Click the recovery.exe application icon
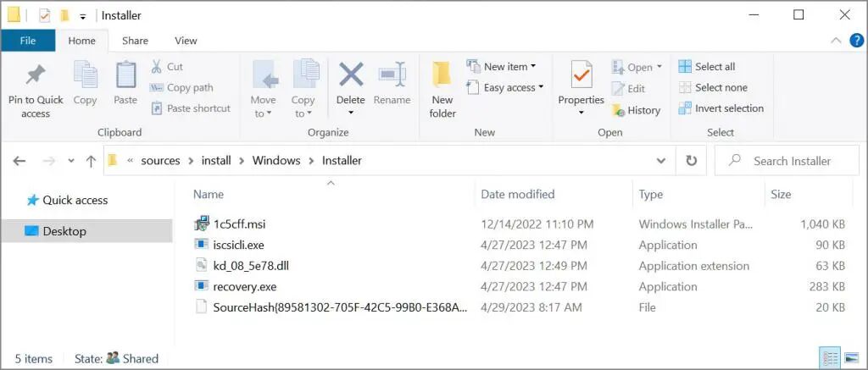 tap(202, 286)
